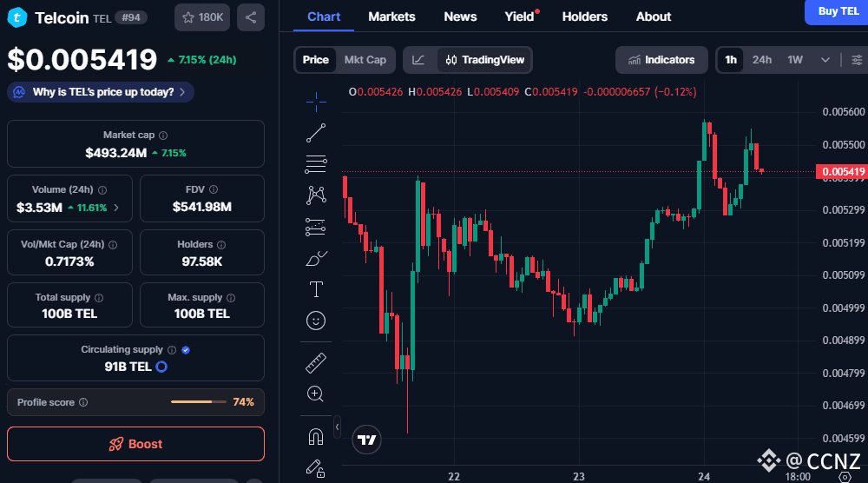Show Market cap info tooltip
The image size is (868, 483).
(163, 136)
